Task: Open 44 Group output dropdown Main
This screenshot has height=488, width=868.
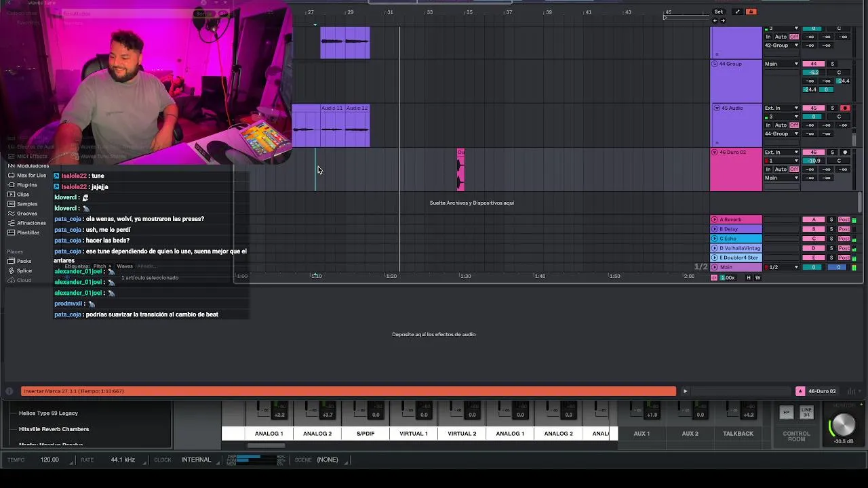Action: coord(782,64)
